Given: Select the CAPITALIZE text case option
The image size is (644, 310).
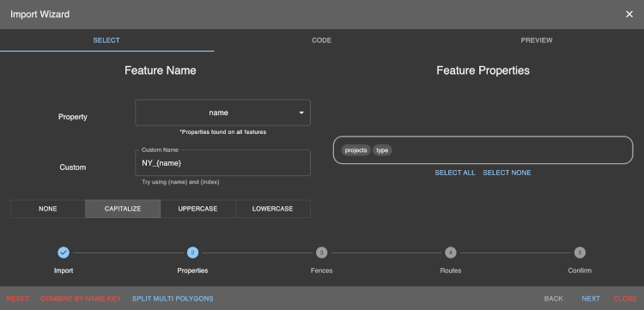Looking at the screenshot, I should pyautogui.click(x=123, y=209).
